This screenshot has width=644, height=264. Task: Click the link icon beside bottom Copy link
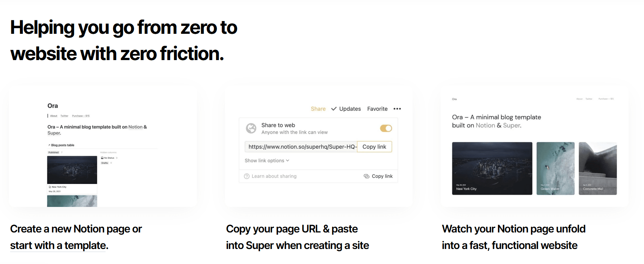tap(366, 176)
